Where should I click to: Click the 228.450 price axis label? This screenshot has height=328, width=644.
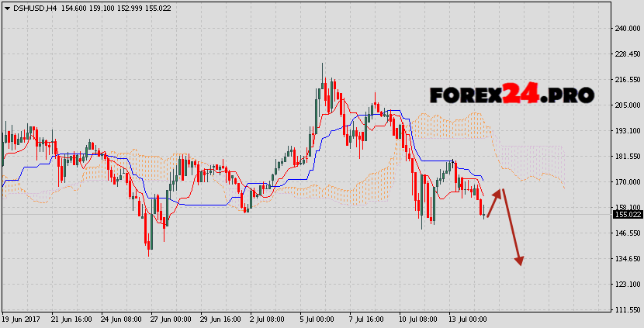[627, 54]
